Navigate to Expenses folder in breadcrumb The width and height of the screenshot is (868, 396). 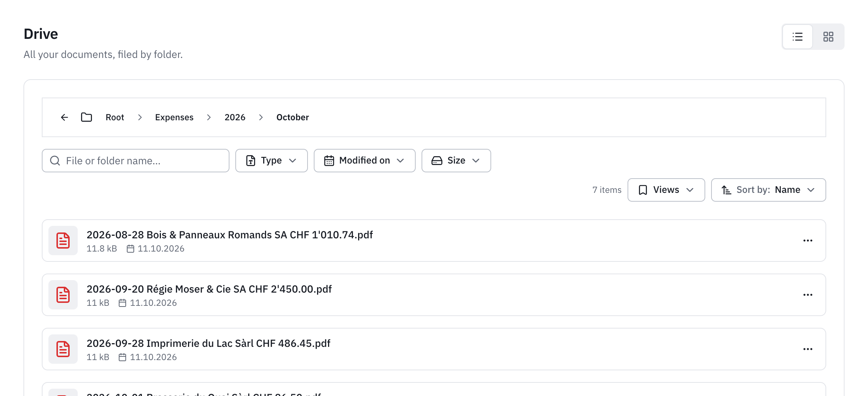[x=174, y=117]
